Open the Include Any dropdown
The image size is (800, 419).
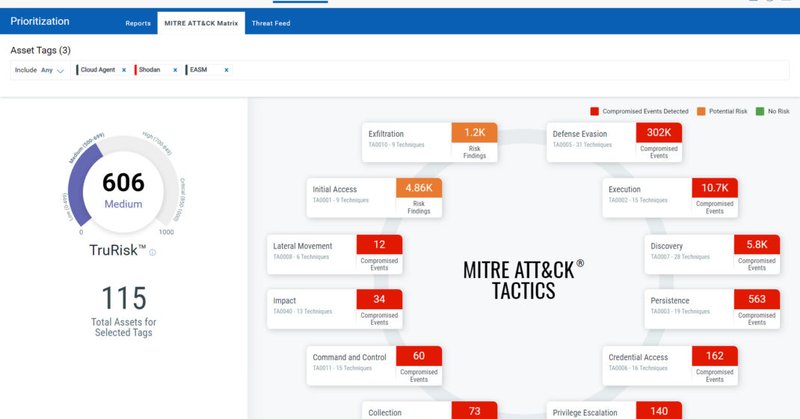pyautogui.click(x=39, y=70)
